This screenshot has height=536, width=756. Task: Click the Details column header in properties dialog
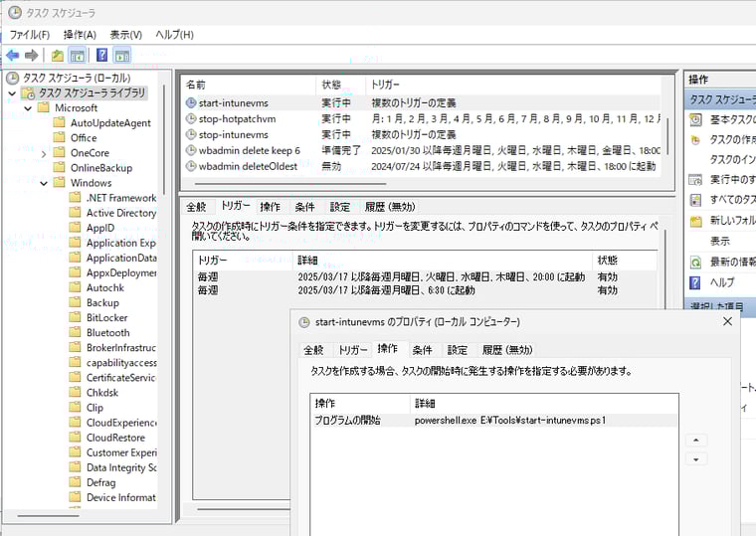[544, 404]
